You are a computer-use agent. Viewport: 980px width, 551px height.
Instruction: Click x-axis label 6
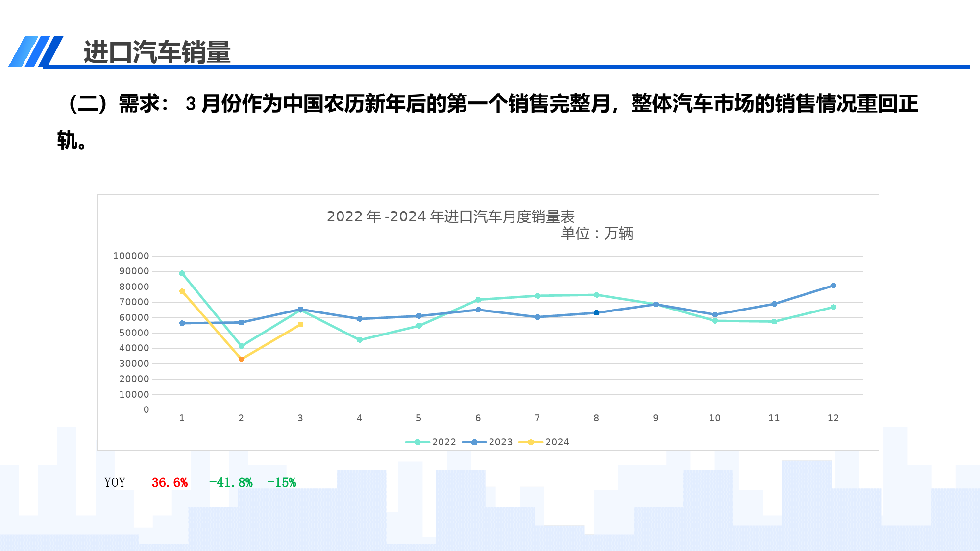tap(478, 418)
